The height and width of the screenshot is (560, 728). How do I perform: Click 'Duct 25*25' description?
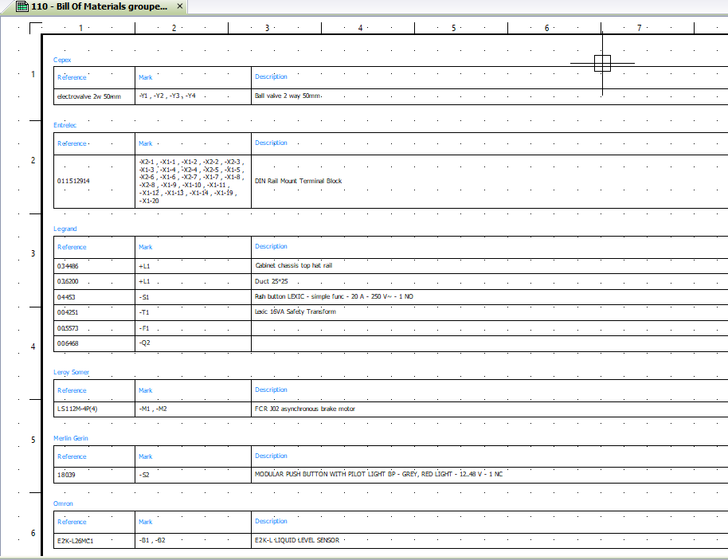coord(271,281)
